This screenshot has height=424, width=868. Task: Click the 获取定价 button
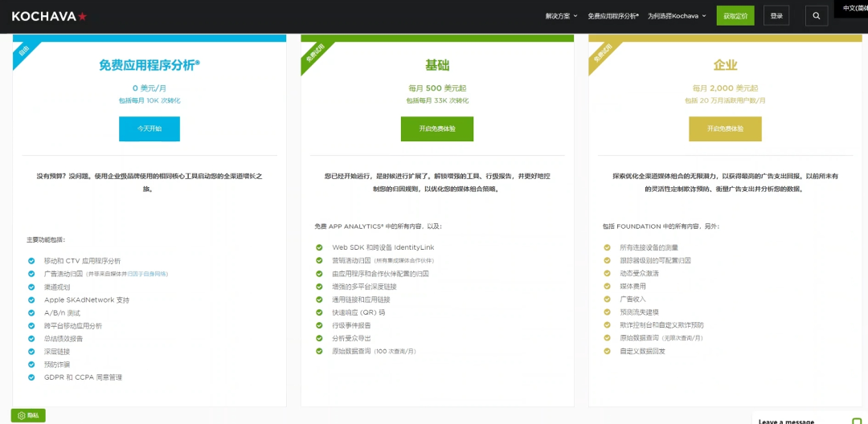(735, 16)
